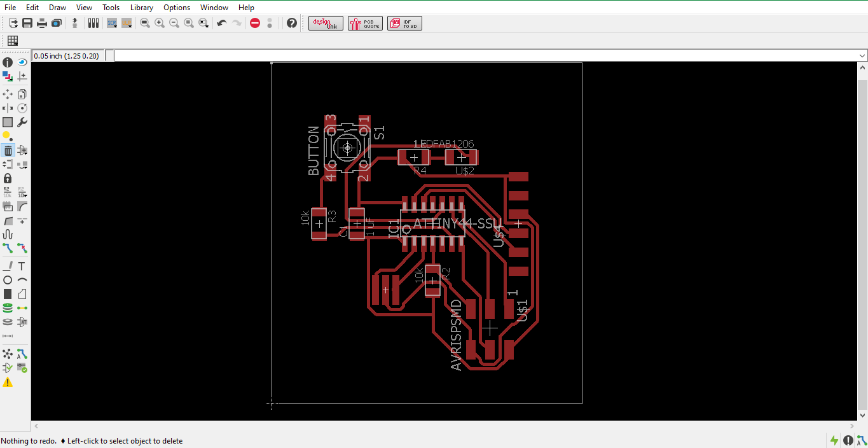Select the Add part tool

(22, 150)
